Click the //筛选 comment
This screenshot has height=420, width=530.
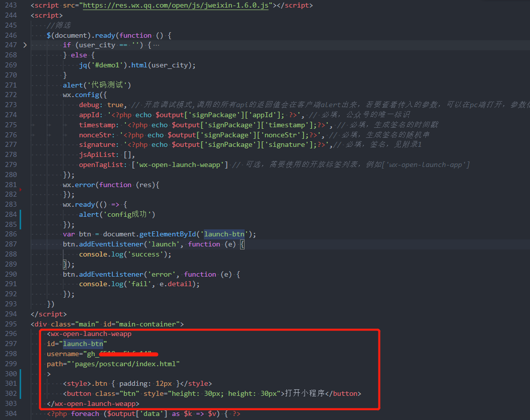tap(59, 25)
